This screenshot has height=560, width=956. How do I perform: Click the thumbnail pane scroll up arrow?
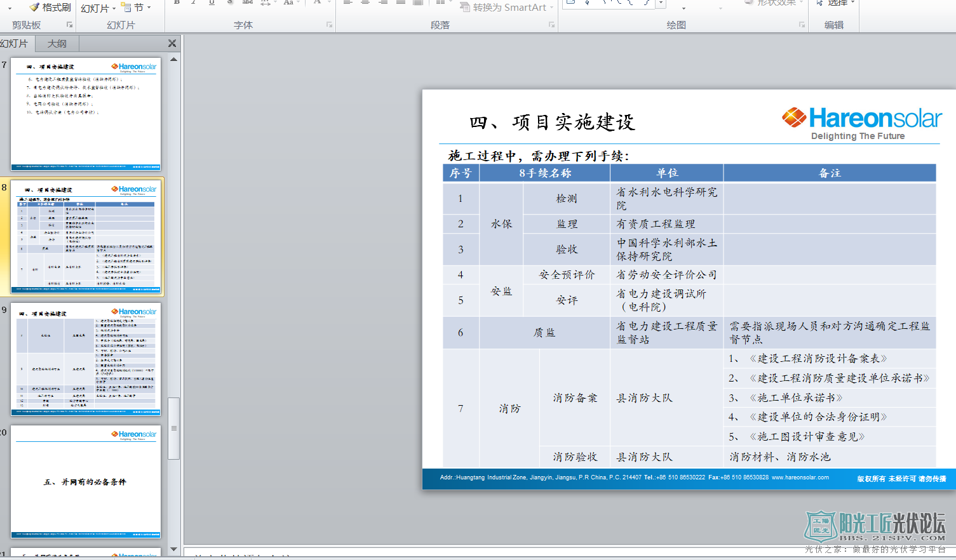coord(173,59)
